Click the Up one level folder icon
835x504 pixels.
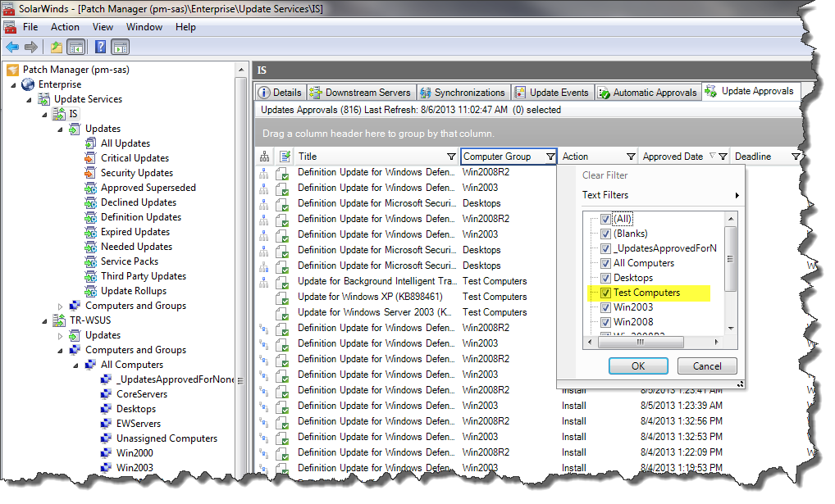point(57,48)
